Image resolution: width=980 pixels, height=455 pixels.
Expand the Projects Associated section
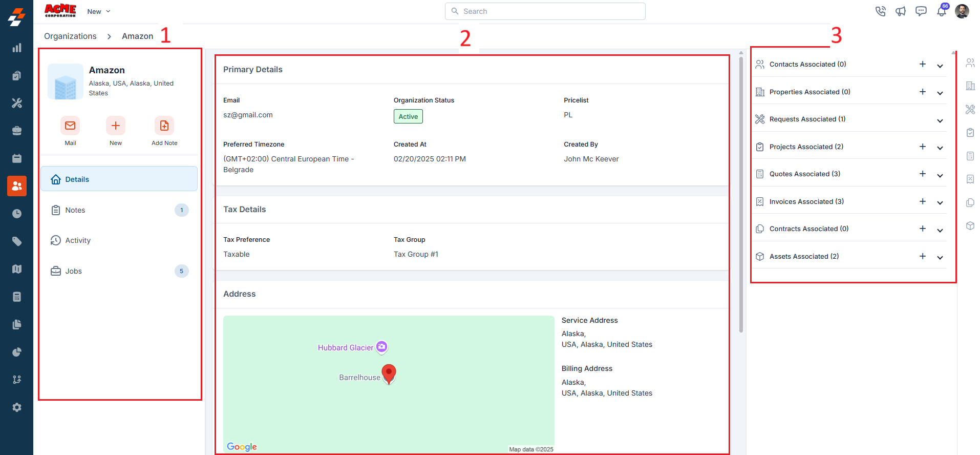pos(940,148)
